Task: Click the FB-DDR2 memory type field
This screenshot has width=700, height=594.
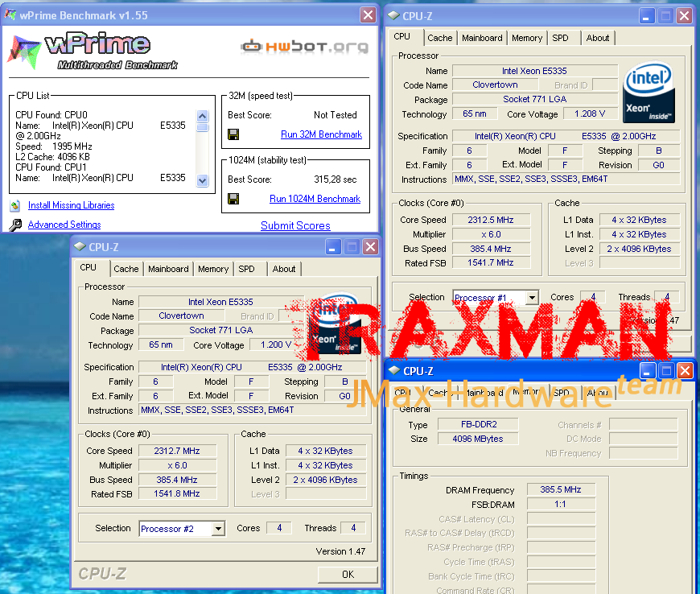Action: click(x=478, y=424)
